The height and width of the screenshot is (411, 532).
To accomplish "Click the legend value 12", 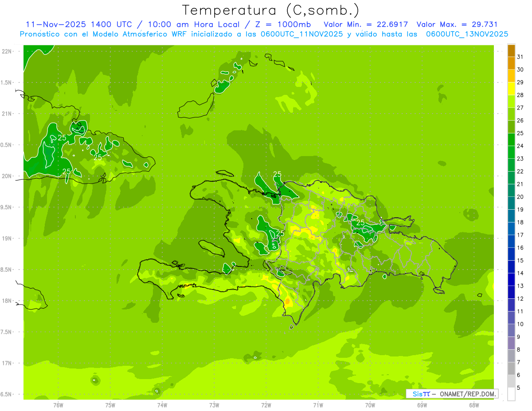I will [x=520, y=298].
